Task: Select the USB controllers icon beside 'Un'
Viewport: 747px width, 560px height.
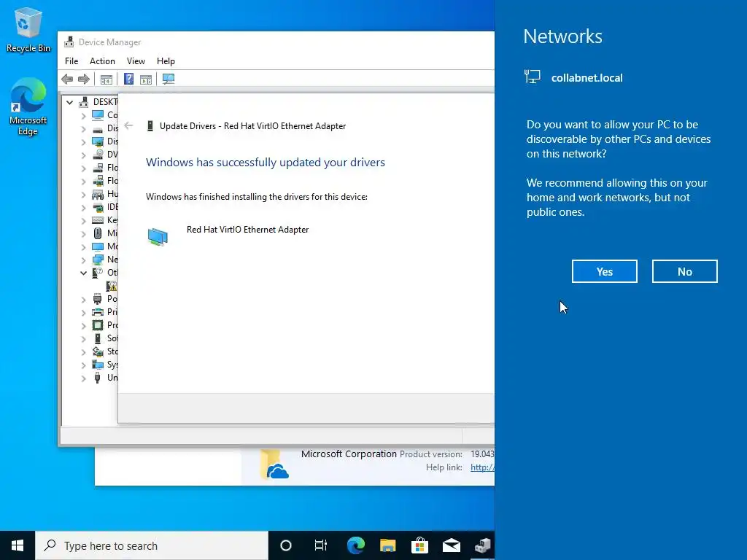Action: 98,378
